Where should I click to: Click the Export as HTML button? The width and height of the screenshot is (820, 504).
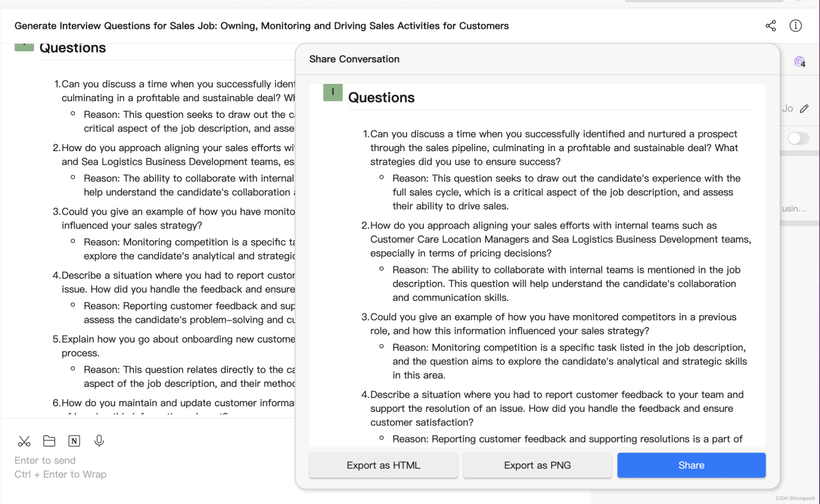tap(384, 466)
